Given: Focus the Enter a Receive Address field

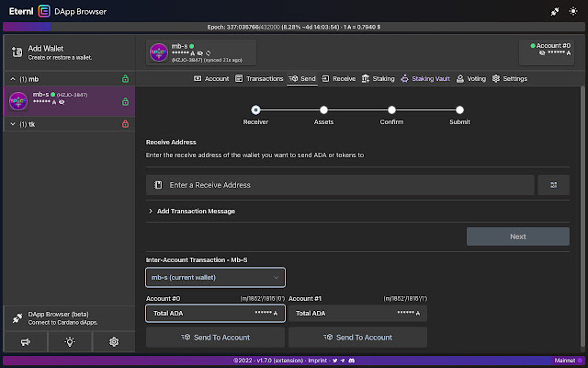Looking at the screenshot, I should tap(340, 185).
